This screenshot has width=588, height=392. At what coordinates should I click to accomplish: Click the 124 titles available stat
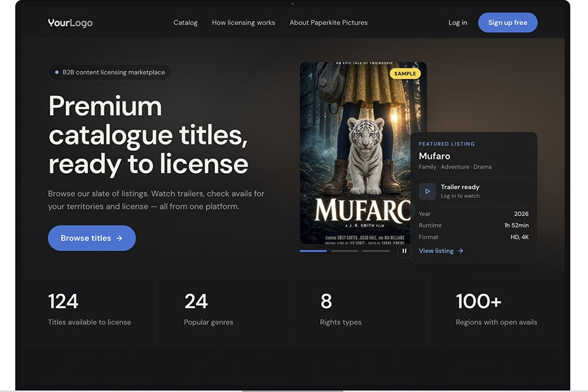[90, 309]
